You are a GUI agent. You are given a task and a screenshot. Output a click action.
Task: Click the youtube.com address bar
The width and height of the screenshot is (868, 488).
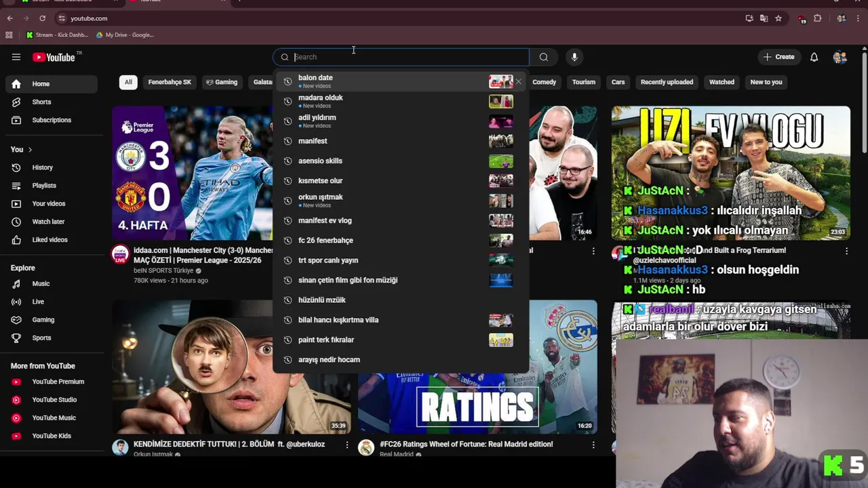400,18
